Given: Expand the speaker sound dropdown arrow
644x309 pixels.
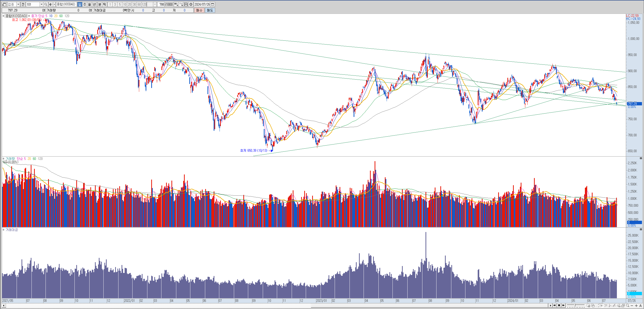Looking at the screenshot, I should 54,4.
